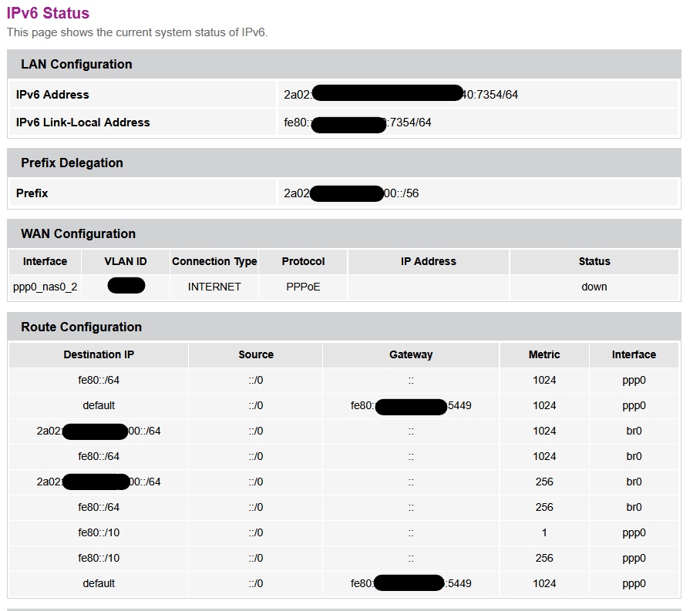Click the Connection Type column header

pos(214,261)
